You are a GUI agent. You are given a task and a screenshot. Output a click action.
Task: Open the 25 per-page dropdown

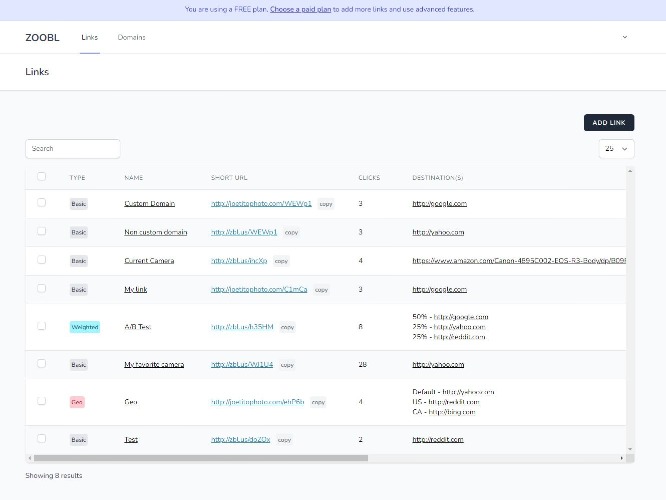[x=616, y=149]
